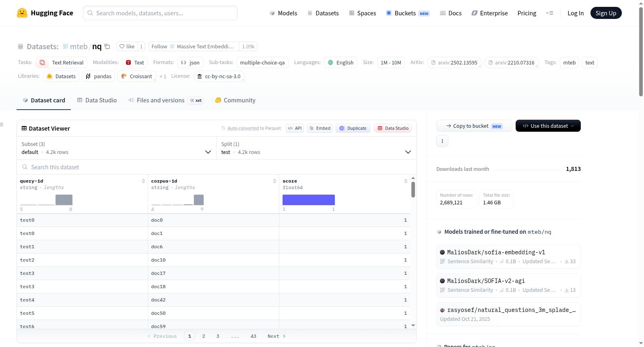Open Enterprise in top navigation

pyautogui.click(x=490, y=13)
